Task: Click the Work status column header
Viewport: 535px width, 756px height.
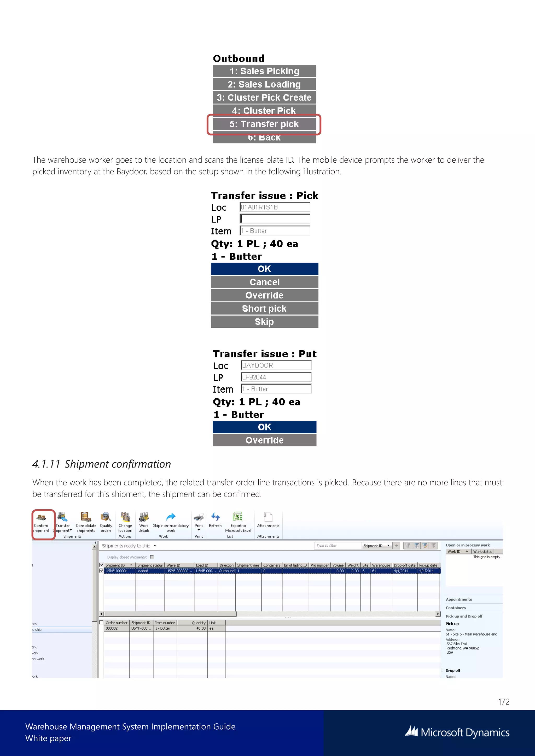Action: [482, 552]
